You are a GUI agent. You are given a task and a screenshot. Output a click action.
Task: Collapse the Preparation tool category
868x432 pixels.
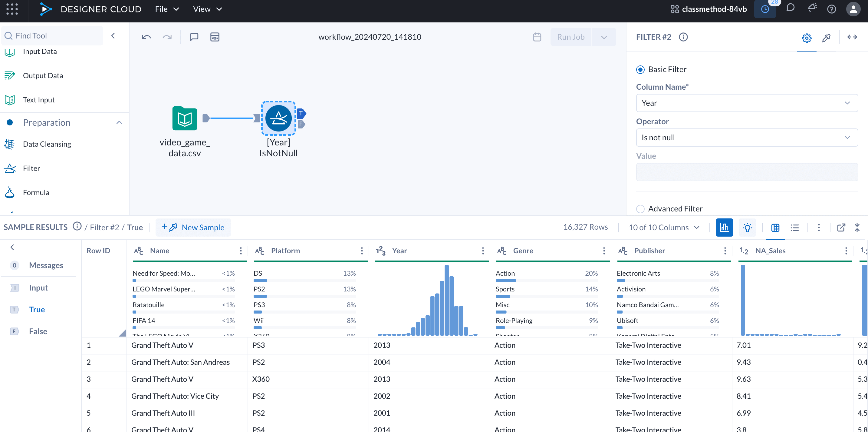click(x=119, y=122)
